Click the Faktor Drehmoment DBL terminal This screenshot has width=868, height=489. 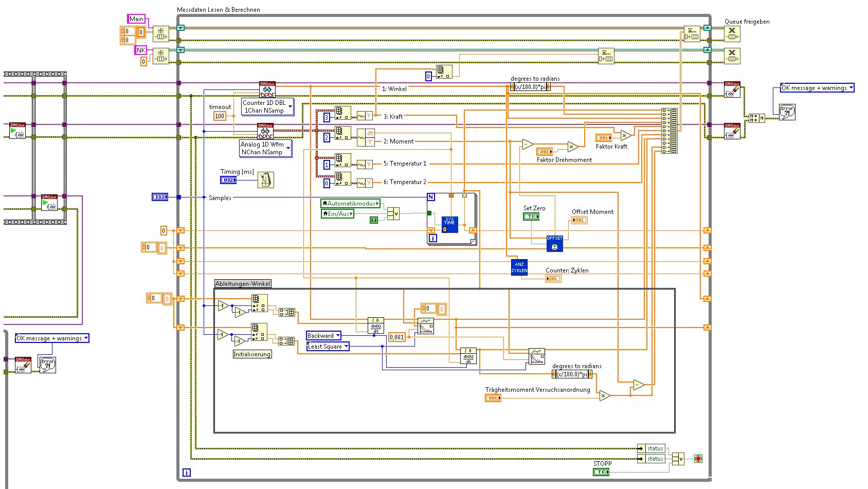(x=545, y=152)
